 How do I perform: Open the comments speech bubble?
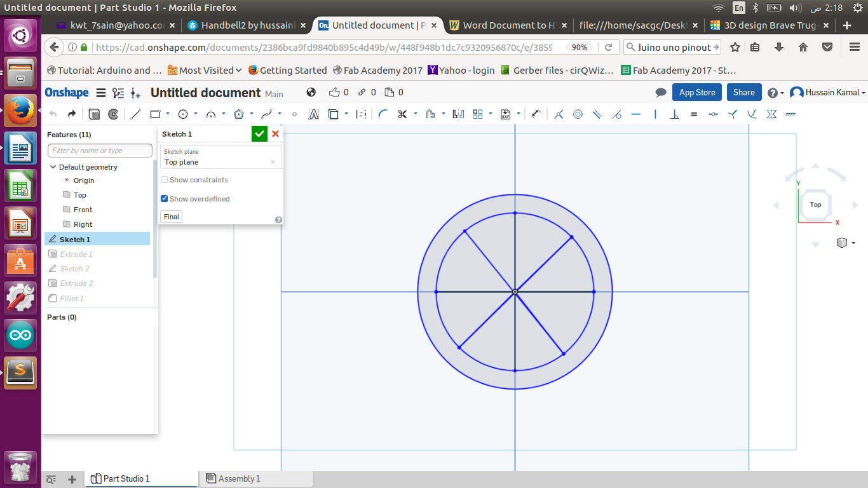[x=661, y=93]
